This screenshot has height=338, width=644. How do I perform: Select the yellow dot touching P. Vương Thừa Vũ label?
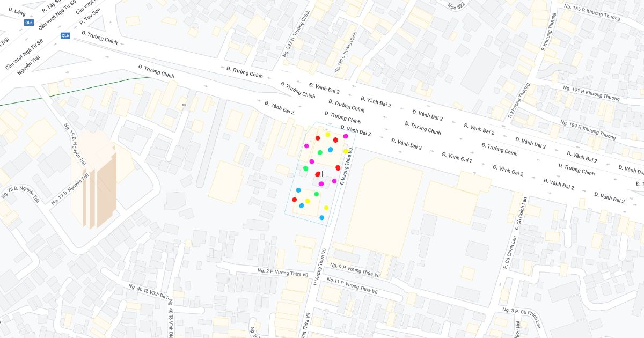pyautogui.click(x=346, y=151)
